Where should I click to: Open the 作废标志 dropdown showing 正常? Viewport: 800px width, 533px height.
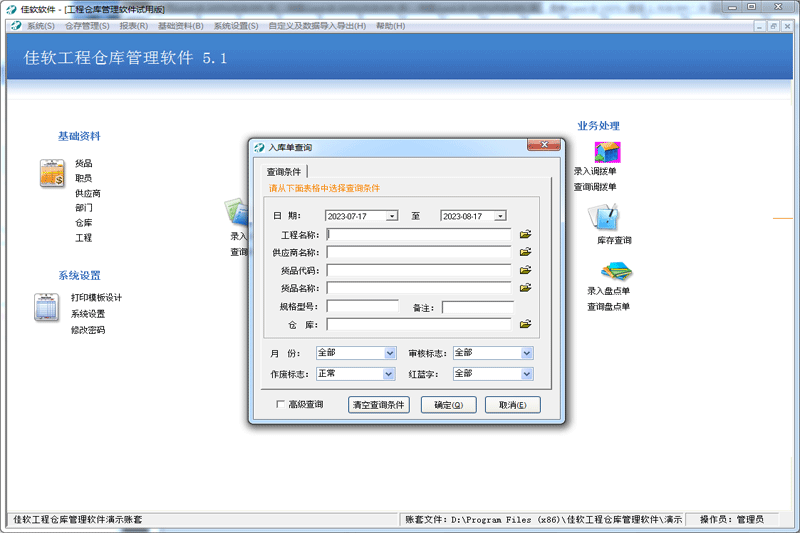coord(389,374)
